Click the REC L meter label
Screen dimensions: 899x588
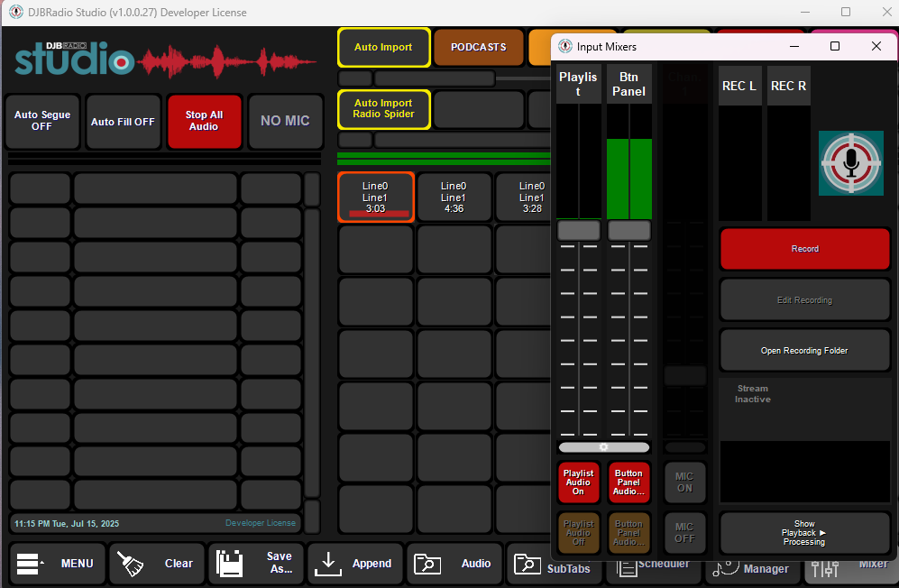(739, 86)
